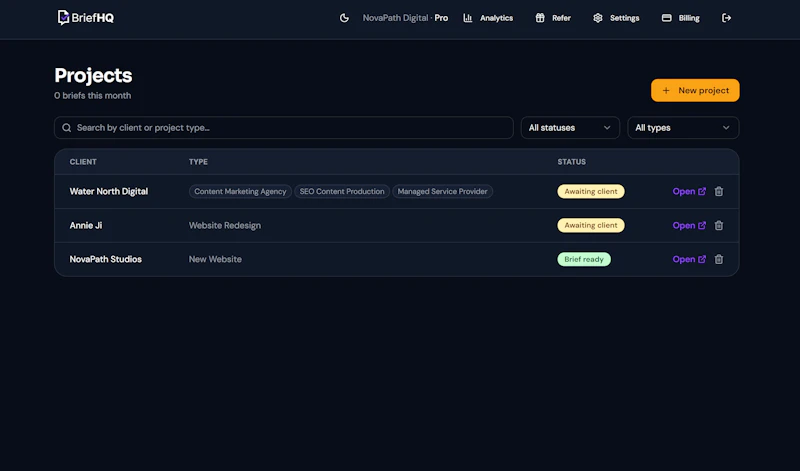Select the Water North Digital client name
The image size is (800, 471).
point(109,191)
